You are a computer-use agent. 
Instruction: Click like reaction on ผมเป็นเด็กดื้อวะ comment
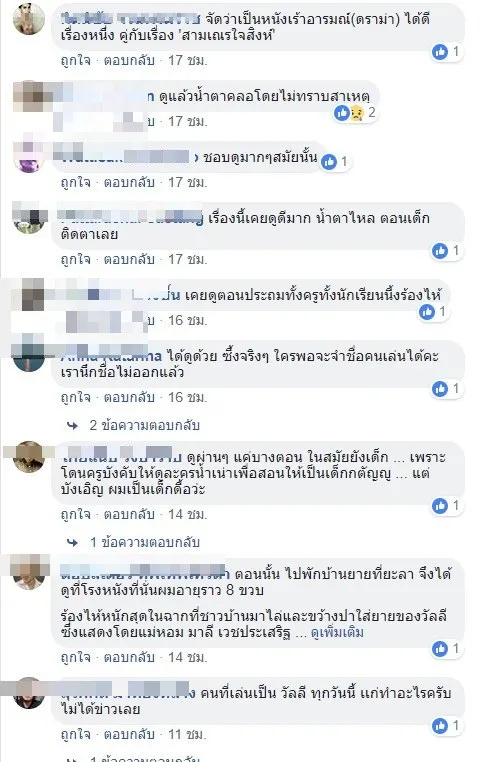440,506
